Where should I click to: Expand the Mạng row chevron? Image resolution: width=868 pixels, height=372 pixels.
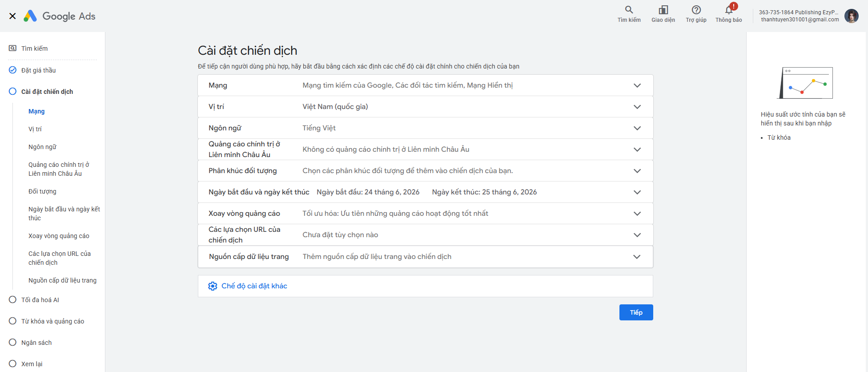click(637, 85)
